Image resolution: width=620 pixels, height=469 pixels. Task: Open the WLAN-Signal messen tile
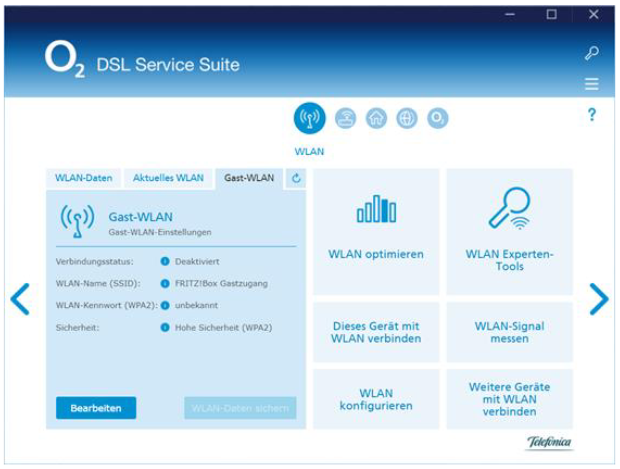pos(510,332)
